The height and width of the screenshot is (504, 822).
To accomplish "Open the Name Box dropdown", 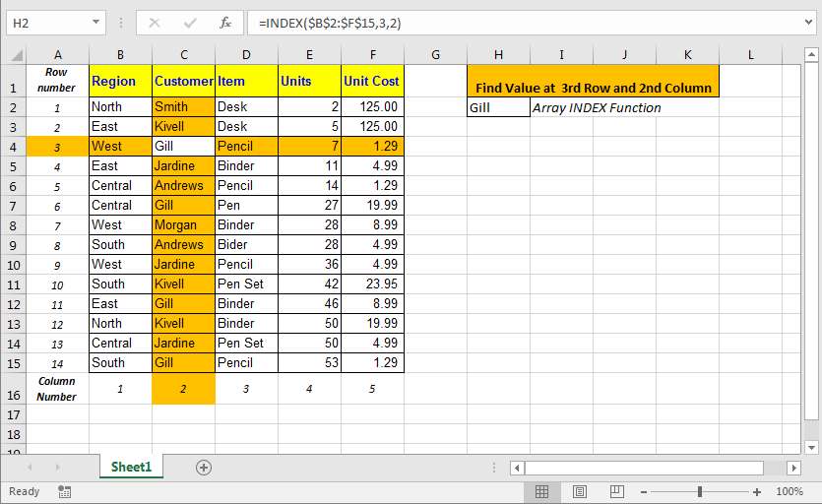I will coord(95,23).
